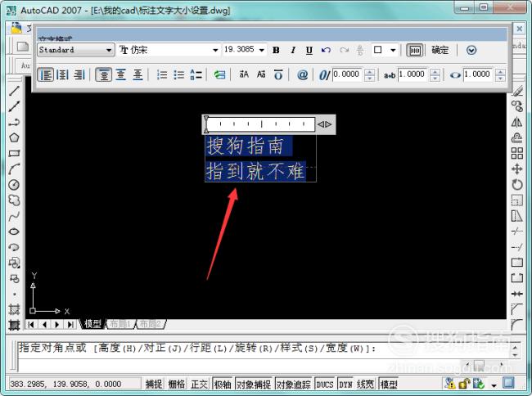532x396 pixels.
Task: Select the Move modify tool
Action: click(x=516, y=169)
